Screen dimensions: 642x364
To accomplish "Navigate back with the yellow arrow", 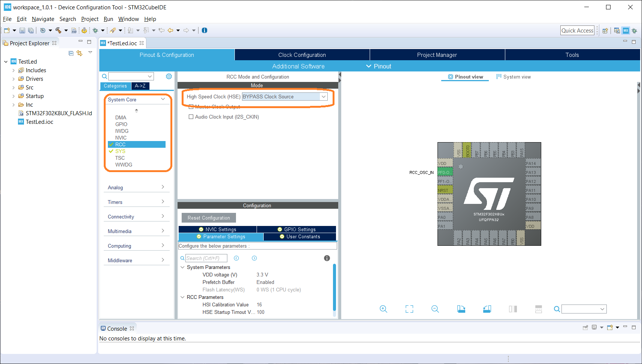I will pos(170,30).
